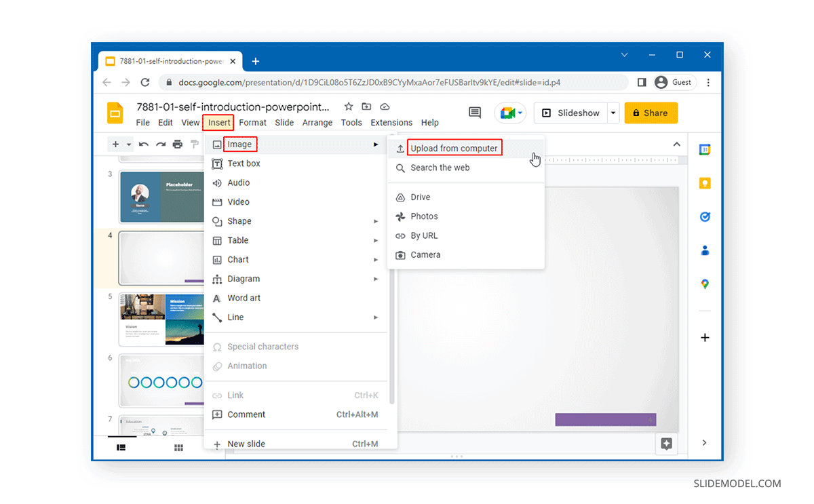Open Google Tasks in the side panel

(x=704, y=216)
